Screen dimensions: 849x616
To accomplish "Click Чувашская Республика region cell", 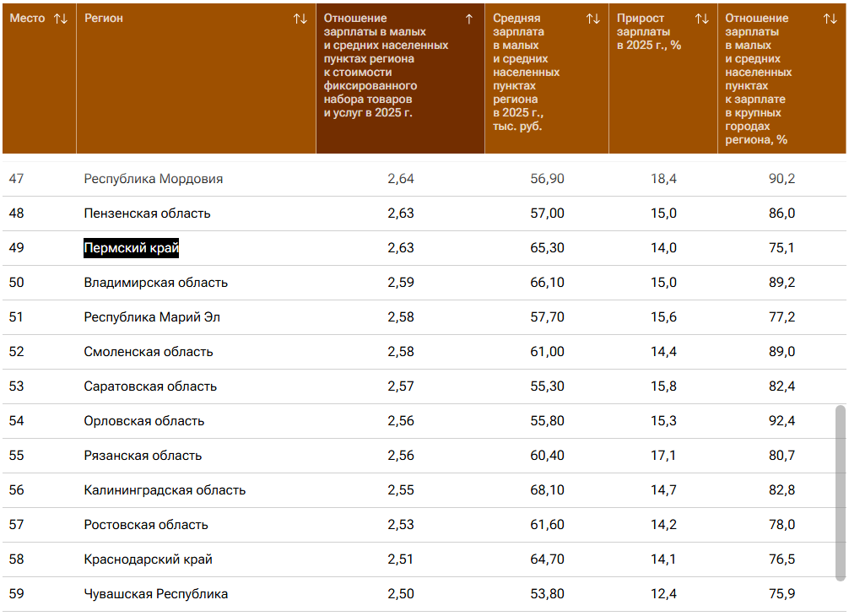I will [x=156, y=594].
